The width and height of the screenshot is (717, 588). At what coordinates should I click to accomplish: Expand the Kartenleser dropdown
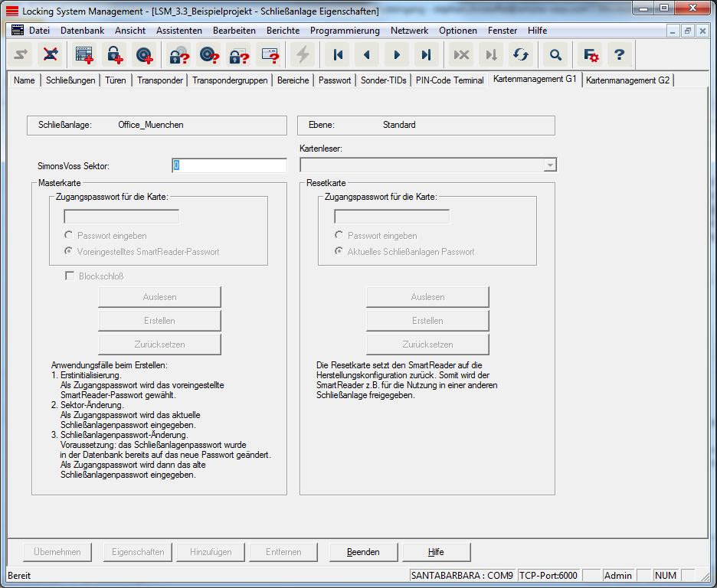pos(548,165)
